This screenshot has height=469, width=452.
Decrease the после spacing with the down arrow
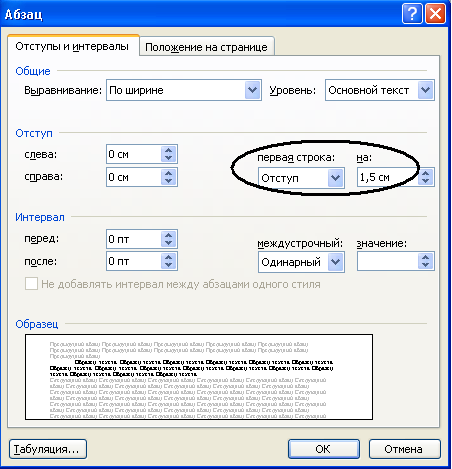coord(169,265)
